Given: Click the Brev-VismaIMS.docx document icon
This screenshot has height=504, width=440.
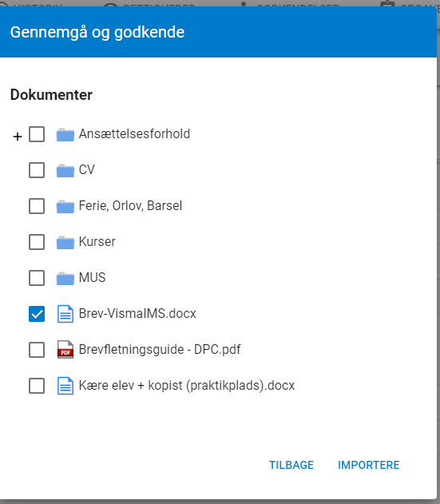Looking at the screenshot, I should point(65,314).
